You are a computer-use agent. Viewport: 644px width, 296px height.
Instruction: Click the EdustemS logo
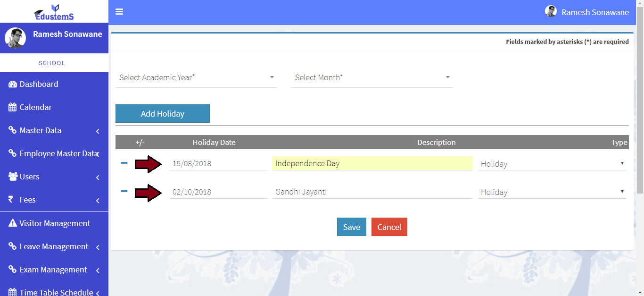[54, 12]
